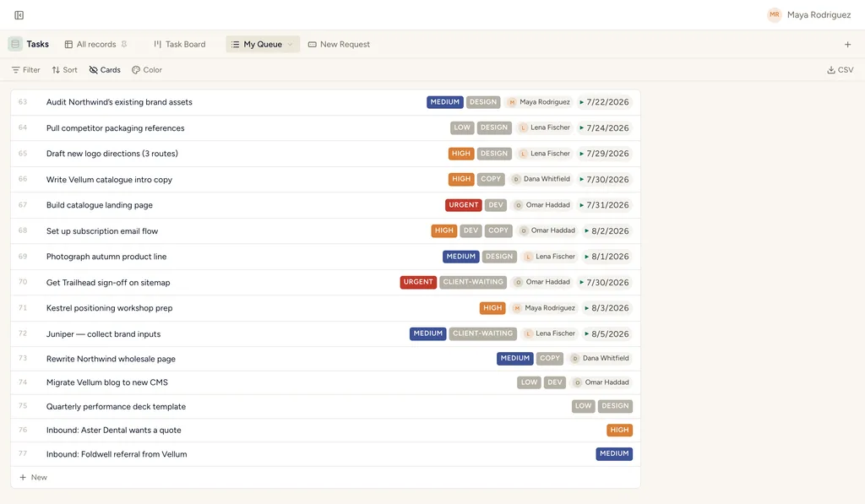The height and width of the screenshot is (504, 865).
Task: Toggle the Cards display option
Action: pos(105,70)
